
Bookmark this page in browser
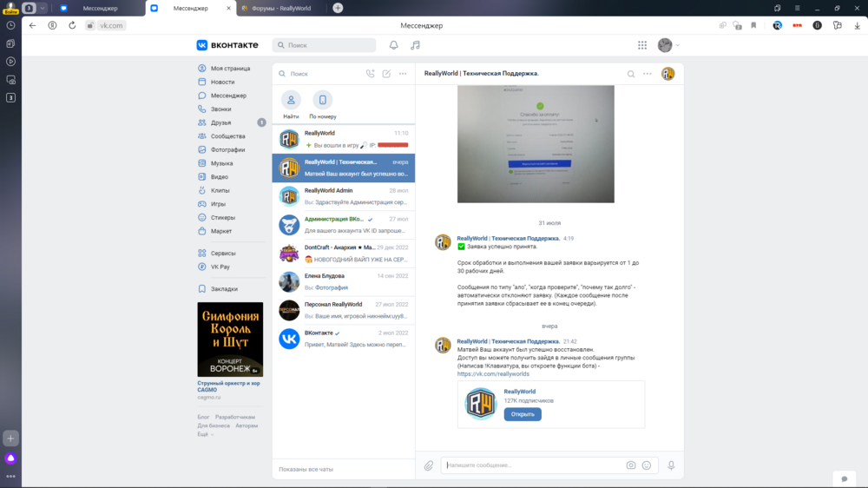click(x=753, y=25)
